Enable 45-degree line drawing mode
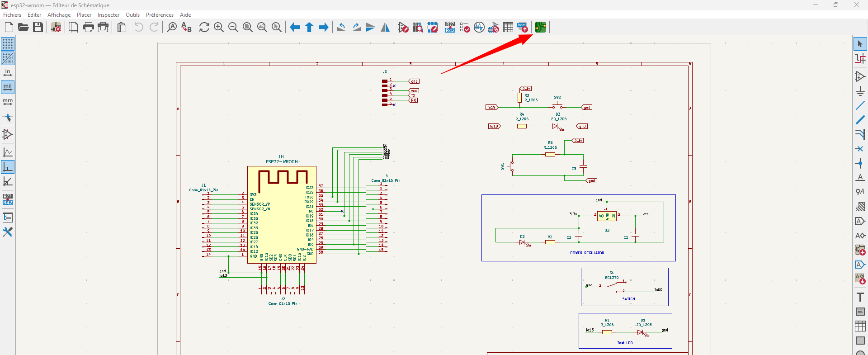Viewport: 868px width, 355px height. (x=8, y=181)
